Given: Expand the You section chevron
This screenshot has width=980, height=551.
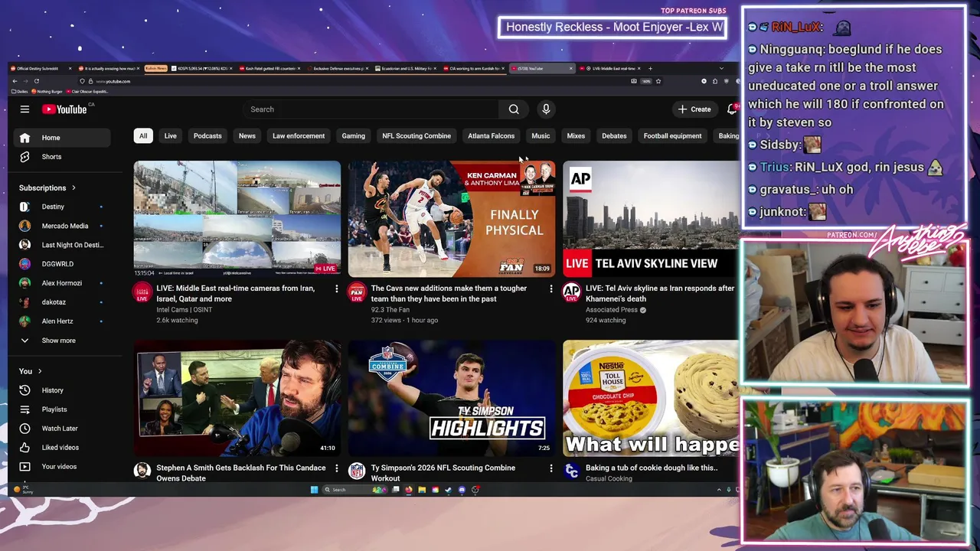Looking at the screenshot, I should coord(40,371).
